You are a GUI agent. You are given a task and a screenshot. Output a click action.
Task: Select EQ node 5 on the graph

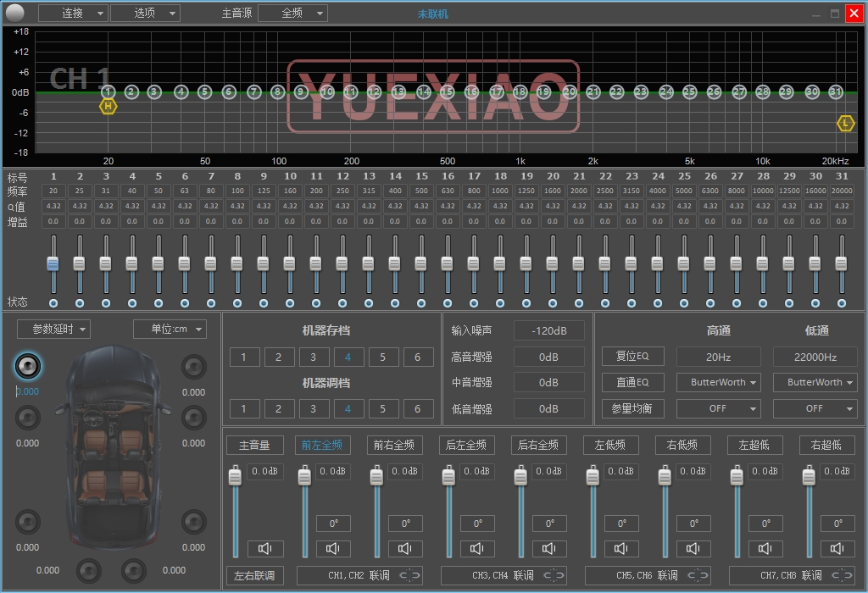click(205, 91)
